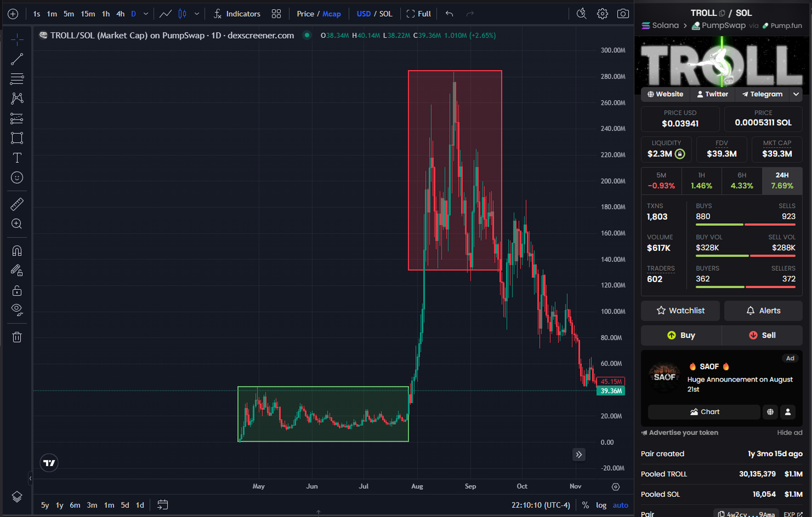This screenshot has height=517, width=812.
Task: Switch chart to Price mode
Action: tap(305, 13)
